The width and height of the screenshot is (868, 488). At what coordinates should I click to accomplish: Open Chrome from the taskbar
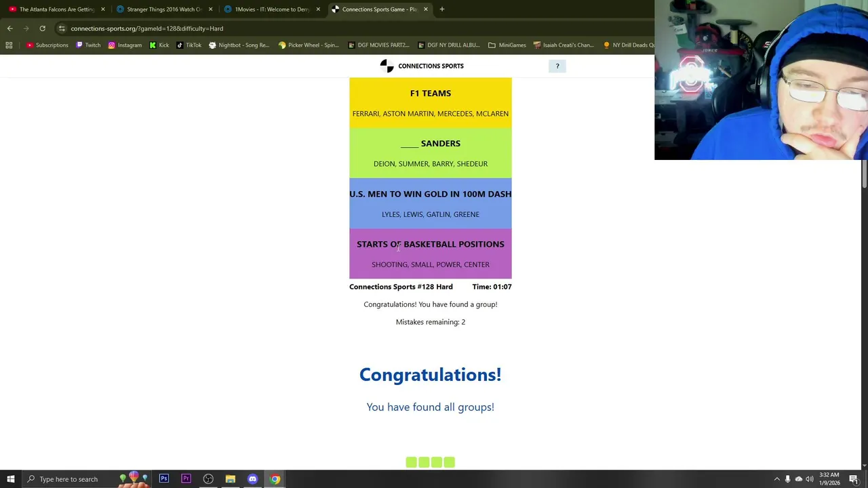point(275,479)
